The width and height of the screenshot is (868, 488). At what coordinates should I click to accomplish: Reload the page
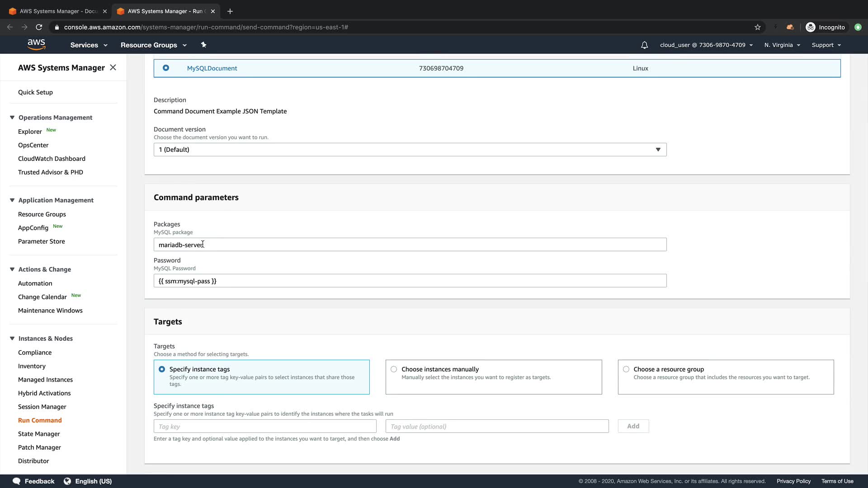(39, 27)
